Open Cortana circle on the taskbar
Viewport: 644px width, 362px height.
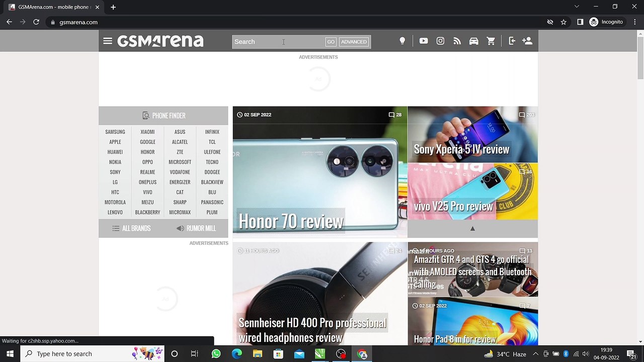click(x=174, y=354)
